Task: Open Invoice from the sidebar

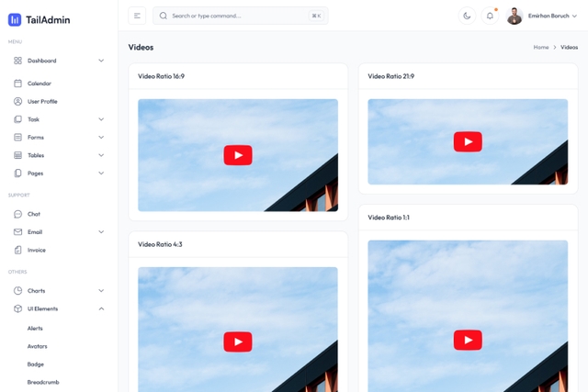Action: (x=37, y=250)
